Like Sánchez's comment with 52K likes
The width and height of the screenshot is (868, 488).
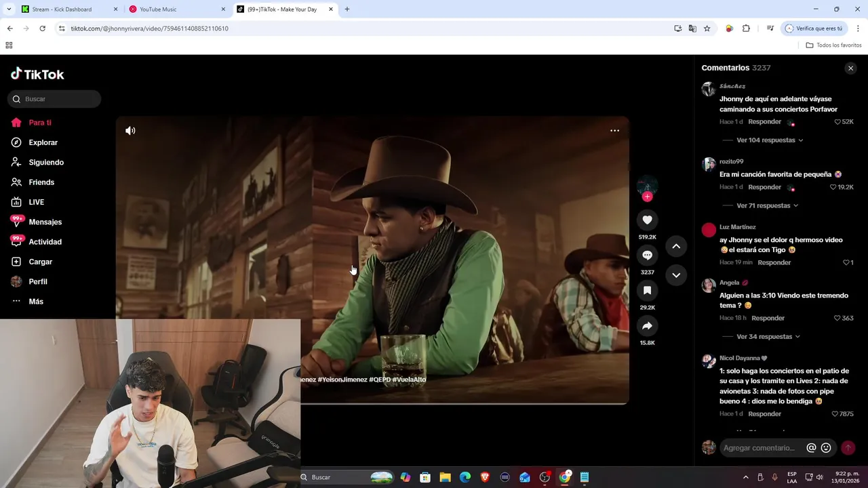point(838,122)
